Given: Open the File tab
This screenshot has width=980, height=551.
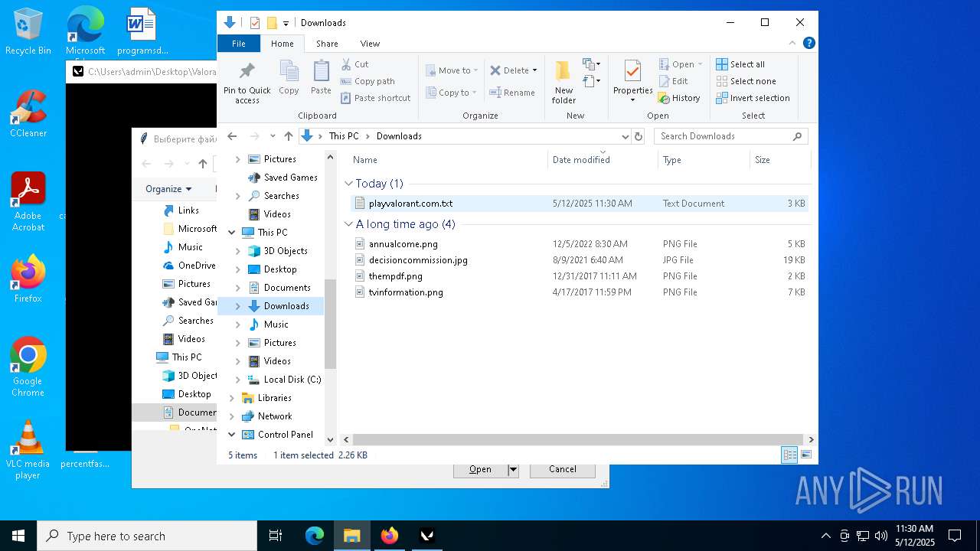Looking at the screenshot, I should click(x=239, y=44).
